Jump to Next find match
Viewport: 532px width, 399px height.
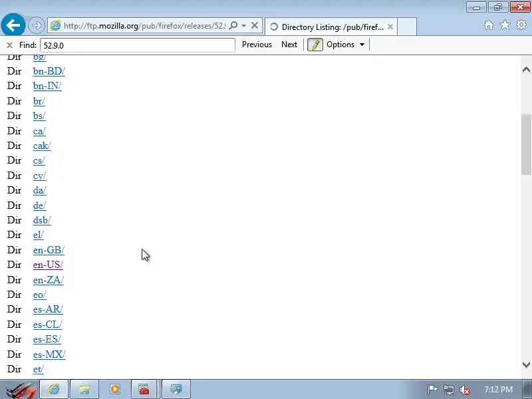pyautogui.click(x=289, y=45)
